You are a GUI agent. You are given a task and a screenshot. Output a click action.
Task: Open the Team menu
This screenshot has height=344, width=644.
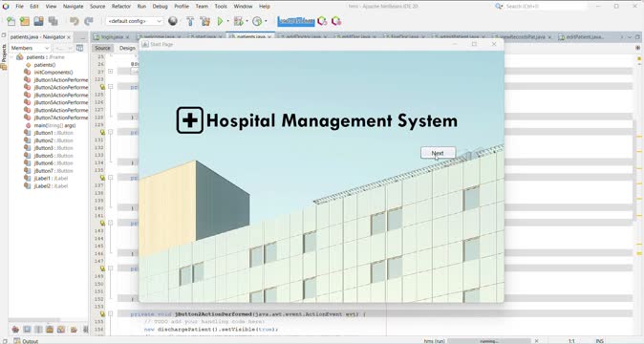202,6
